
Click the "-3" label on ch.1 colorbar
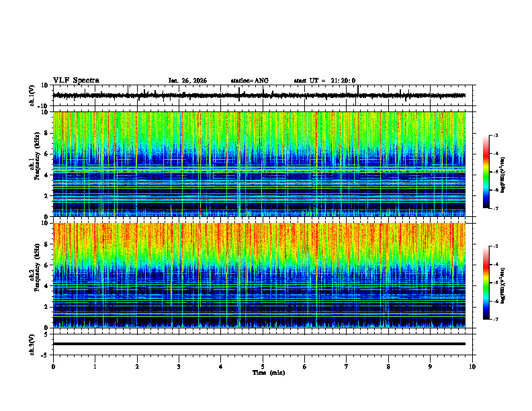click(x=496, y=135)
